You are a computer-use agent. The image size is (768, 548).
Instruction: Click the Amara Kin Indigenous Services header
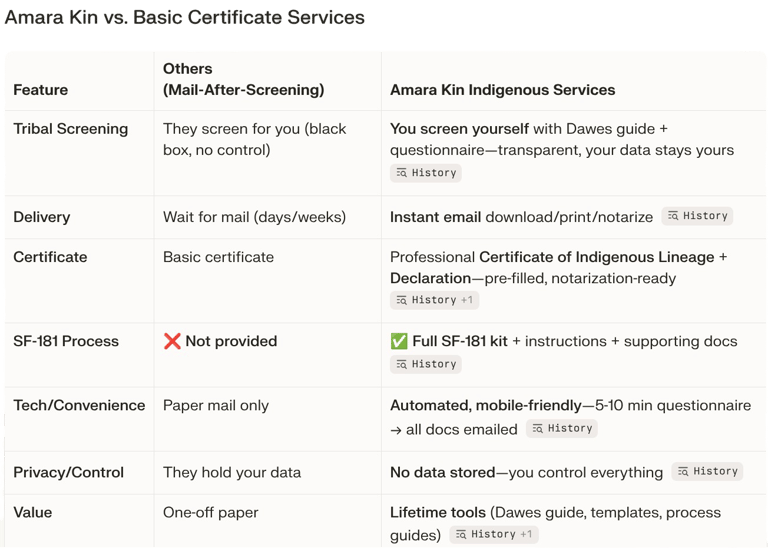pyautogui.click(x=502, y=90)
